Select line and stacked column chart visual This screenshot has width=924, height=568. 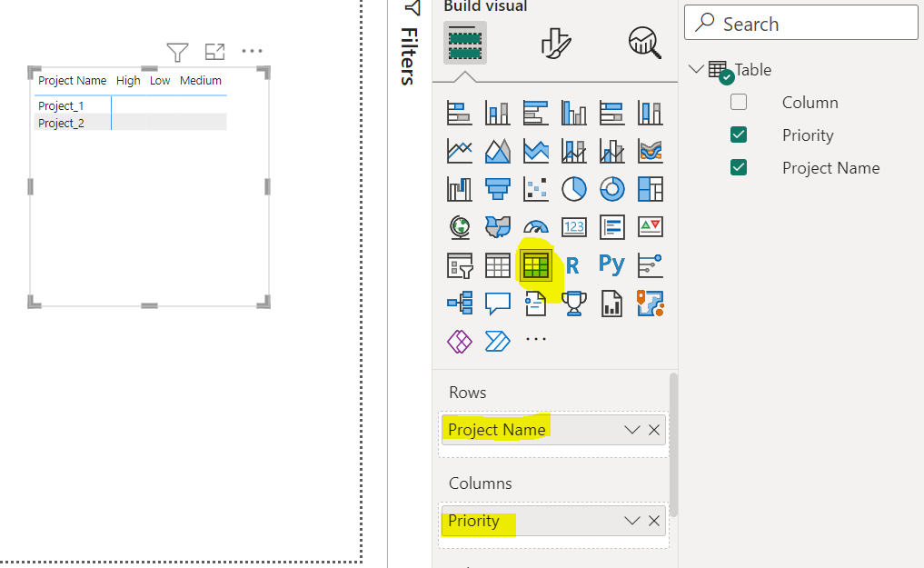coord(574,151)
